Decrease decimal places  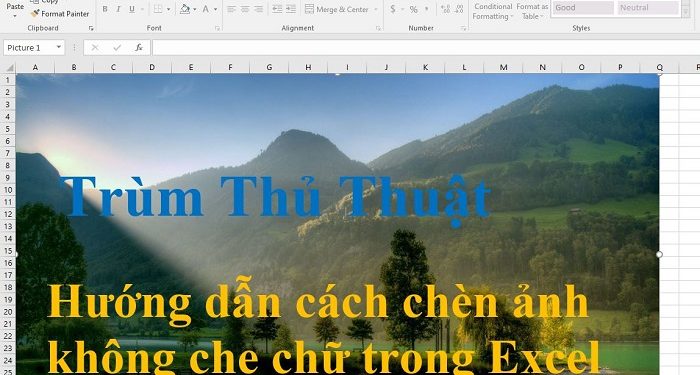point(459,9)
